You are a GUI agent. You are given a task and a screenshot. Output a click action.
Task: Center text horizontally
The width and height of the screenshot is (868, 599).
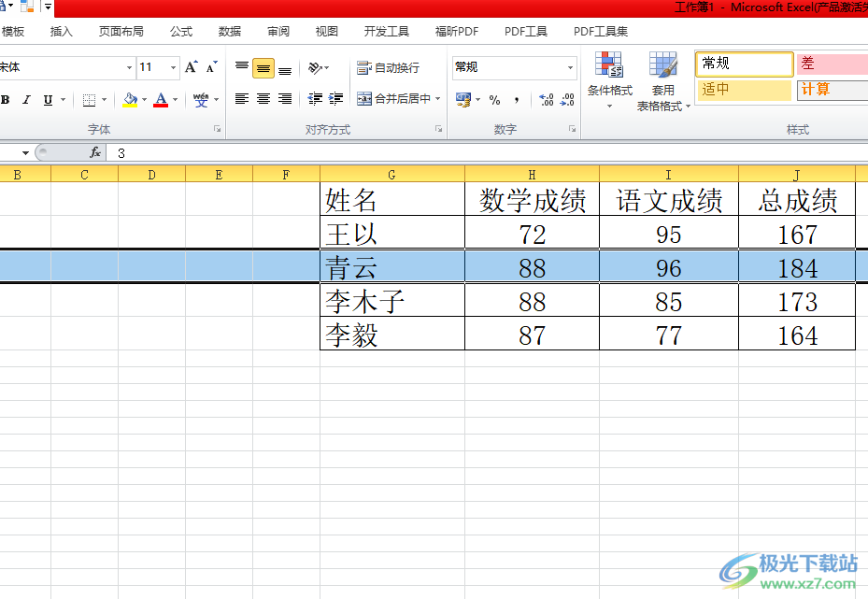[263, 98]
